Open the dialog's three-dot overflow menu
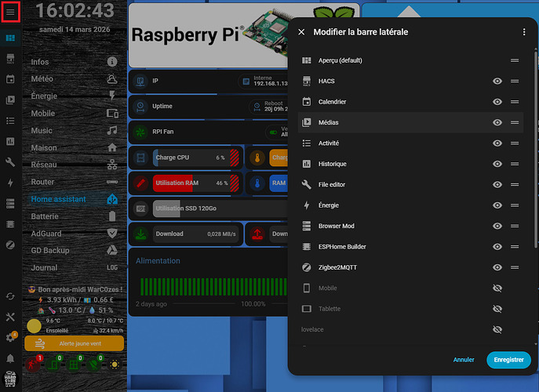The height and width of the screenshot is (392, 539). [x=523, y=32]
